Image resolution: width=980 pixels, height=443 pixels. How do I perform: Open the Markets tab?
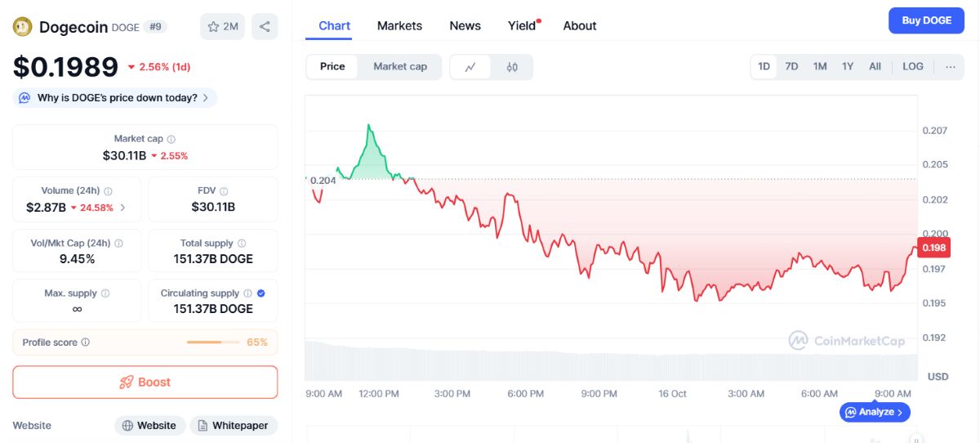pos(399,26)
